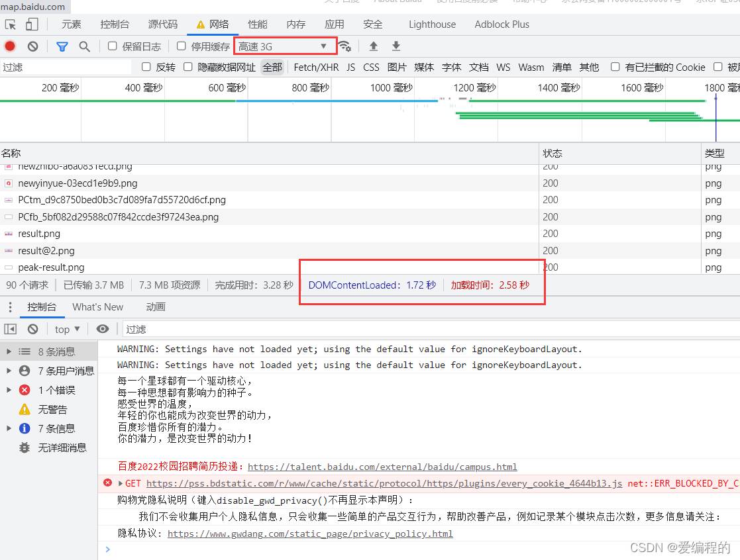Click the warning triangle on the 网络 tab
This screenshot has height=560, width=740.
[201, 24]
